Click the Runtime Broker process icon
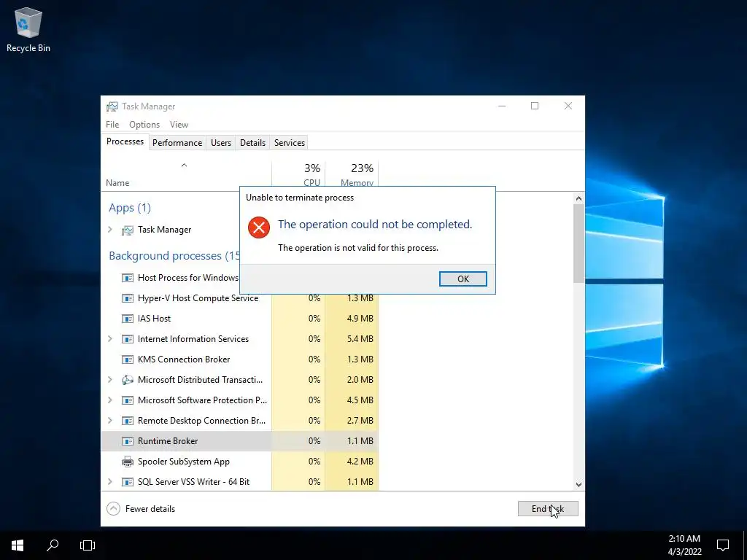 [x=127, y=441]
